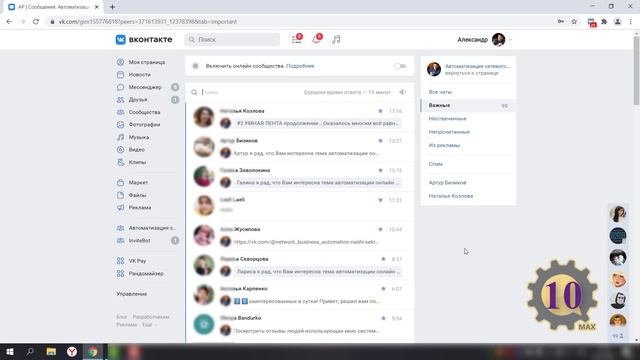Toggle star on Бизиков conversation
The height and width of the screenshot is (360, 640).
(x=380, y=141)
